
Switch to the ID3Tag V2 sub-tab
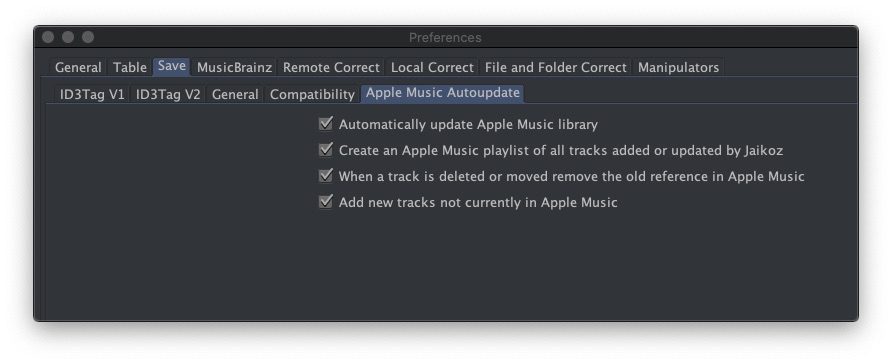coord(168,94)
